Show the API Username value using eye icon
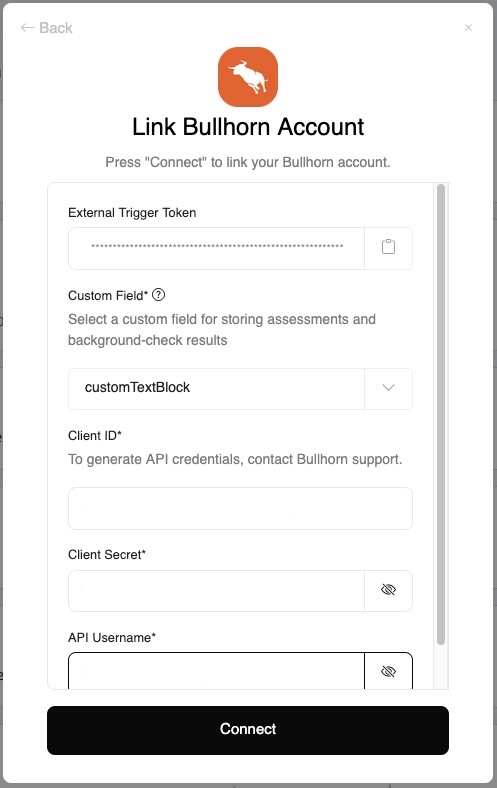The height and width of the screenshot is (788, 497). click(x=388, y=671)
